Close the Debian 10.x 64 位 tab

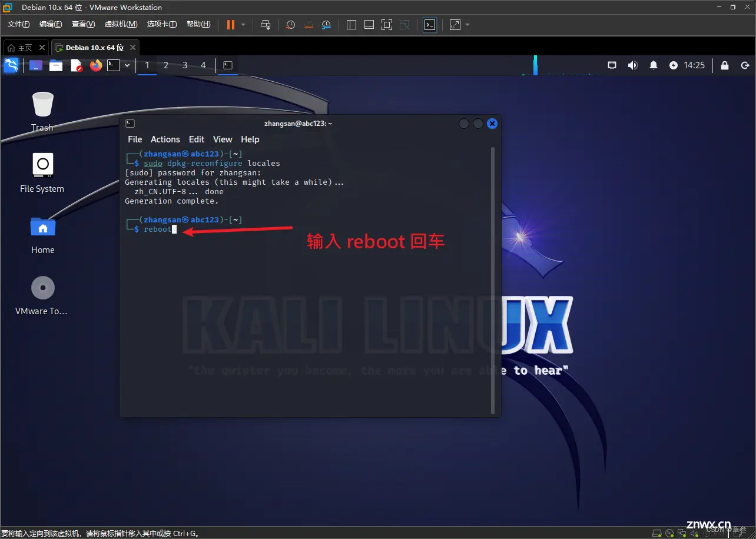[x=132, y=48]
